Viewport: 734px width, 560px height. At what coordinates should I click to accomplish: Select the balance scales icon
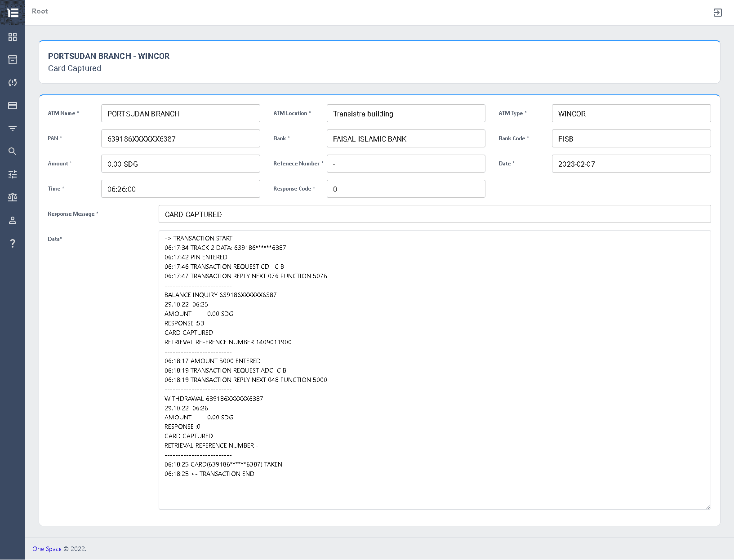coord(12,197)
